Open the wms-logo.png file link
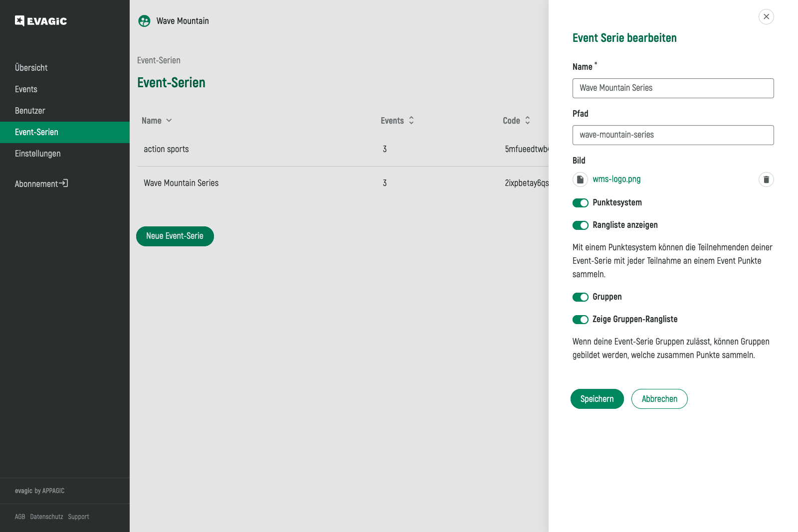This screenshot has width=798, height=532. (x=616, y=179)
